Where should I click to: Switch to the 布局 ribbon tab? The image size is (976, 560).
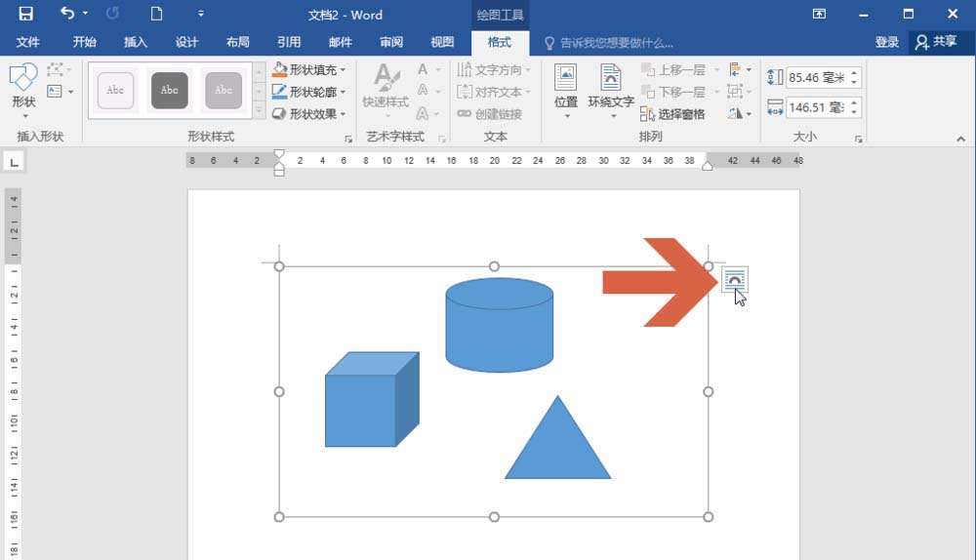coord(237,42)
